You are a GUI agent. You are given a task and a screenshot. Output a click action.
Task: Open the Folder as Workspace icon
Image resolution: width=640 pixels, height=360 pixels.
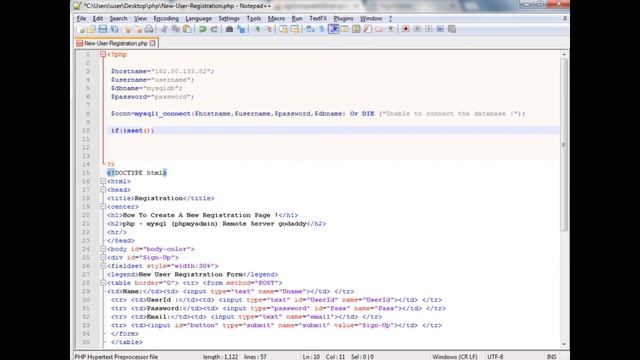point(379,29)
